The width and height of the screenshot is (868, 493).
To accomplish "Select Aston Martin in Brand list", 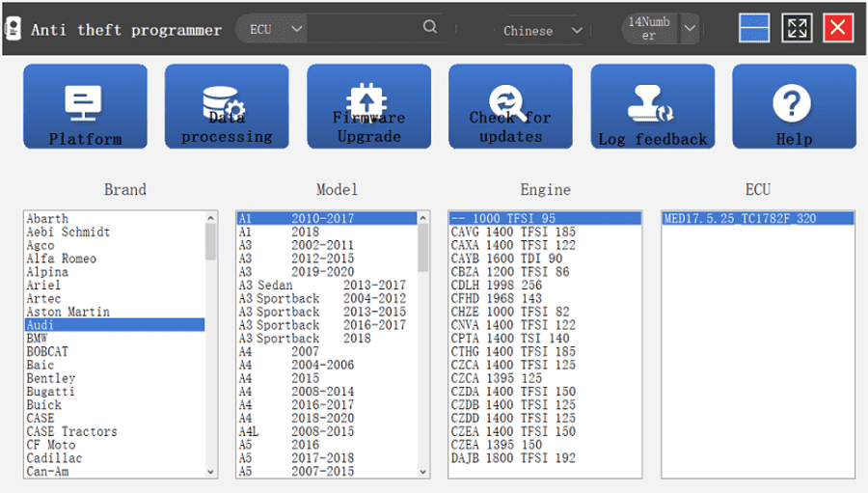I will tap(115, 312).
